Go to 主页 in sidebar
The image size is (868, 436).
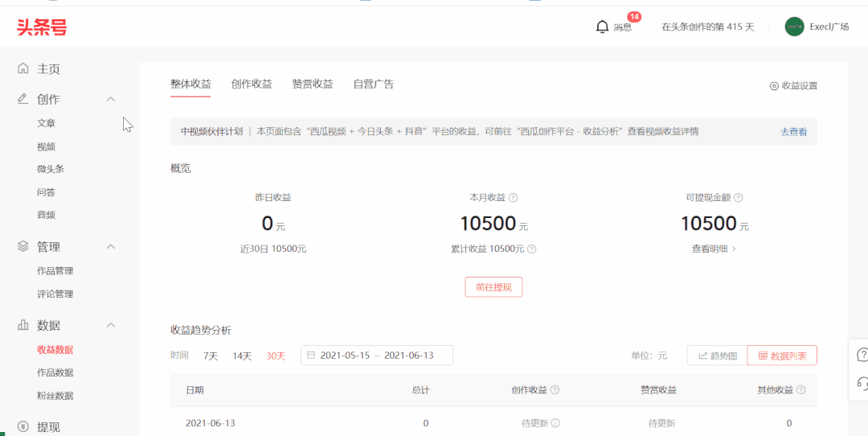(48, 69)
